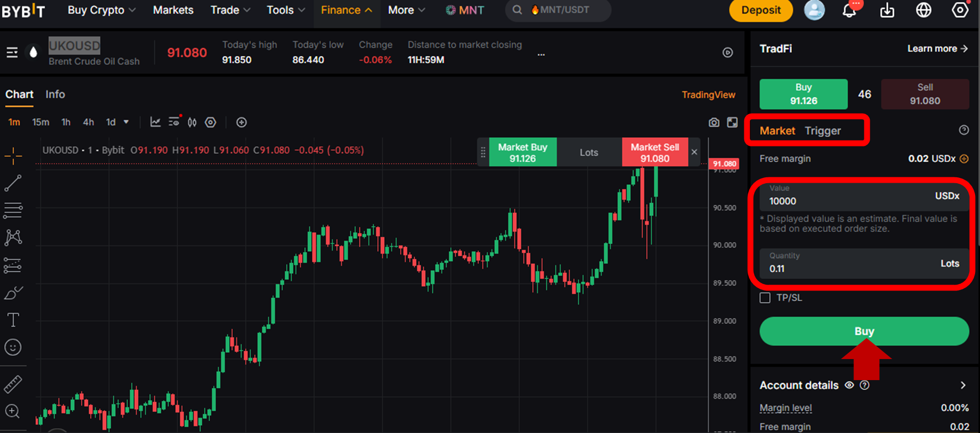Screen dimensions: 980x433
Task: Switch to the Info tab
Action: [55, 94]
